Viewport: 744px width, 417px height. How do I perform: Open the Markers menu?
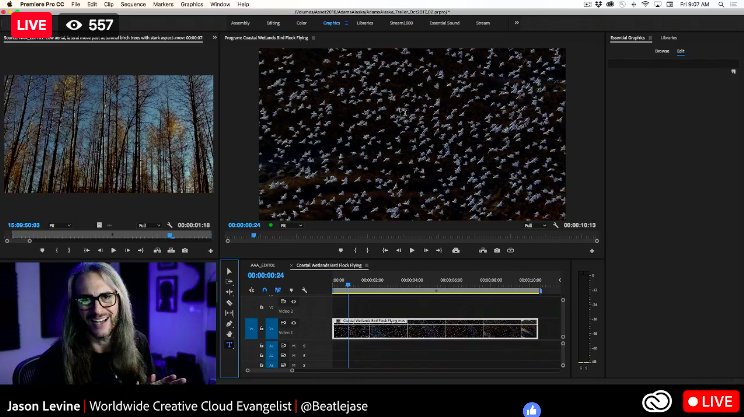[163, 4]
